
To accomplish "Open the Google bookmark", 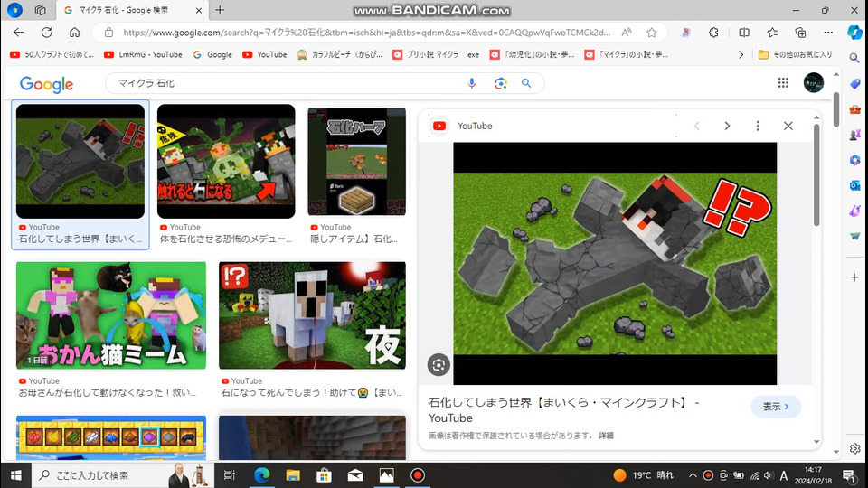I will pyautogui.click(x=212, y=54).
